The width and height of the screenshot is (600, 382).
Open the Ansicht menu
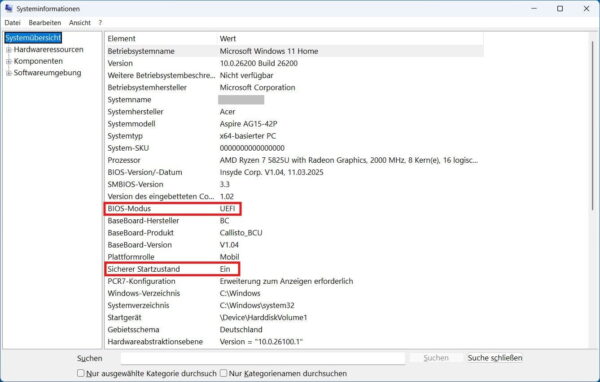pyautogui.click(x=80, y=23)
